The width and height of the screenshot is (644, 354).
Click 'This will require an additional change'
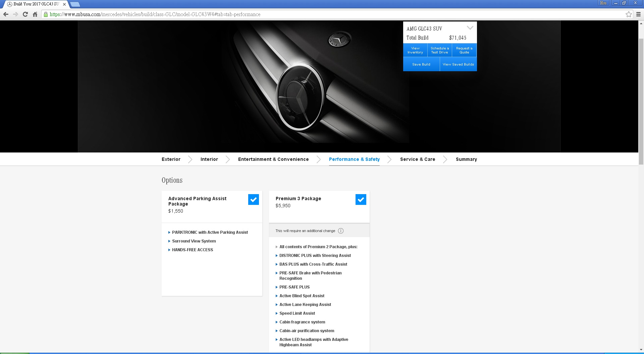305,231
